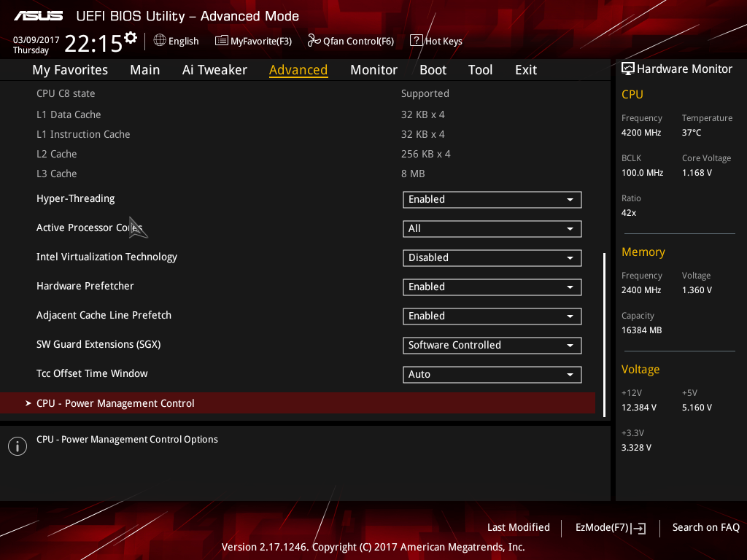747x560 pixels.
Task: Open Intel Virtualization Technology dropdown
Action: (492, 257)
